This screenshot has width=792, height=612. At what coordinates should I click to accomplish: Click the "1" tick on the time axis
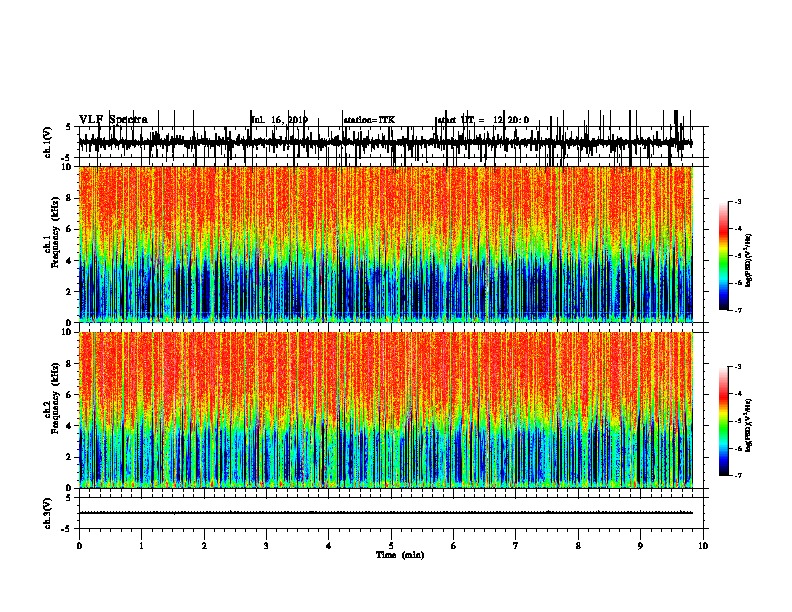141,546
